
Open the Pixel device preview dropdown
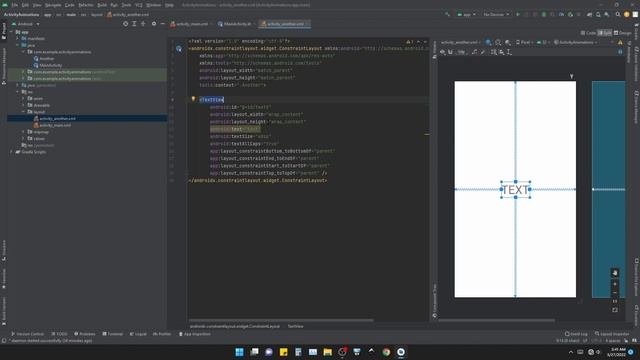(524, 42)
